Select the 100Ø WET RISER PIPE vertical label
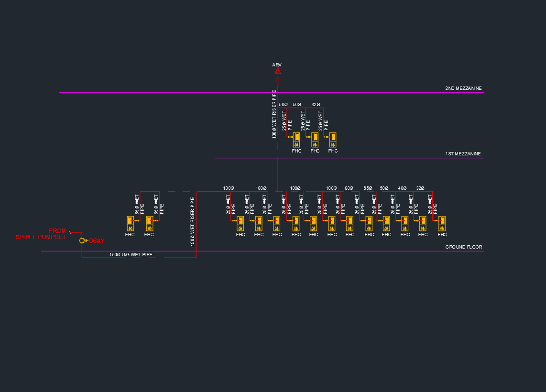This screenshot has width=546, height=392. click(274, 114)
